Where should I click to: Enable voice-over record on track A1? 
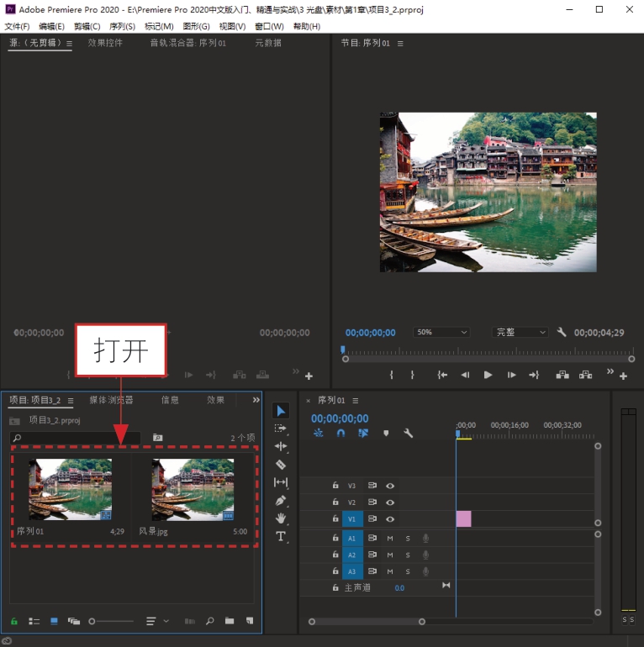[x=425, y=538]
